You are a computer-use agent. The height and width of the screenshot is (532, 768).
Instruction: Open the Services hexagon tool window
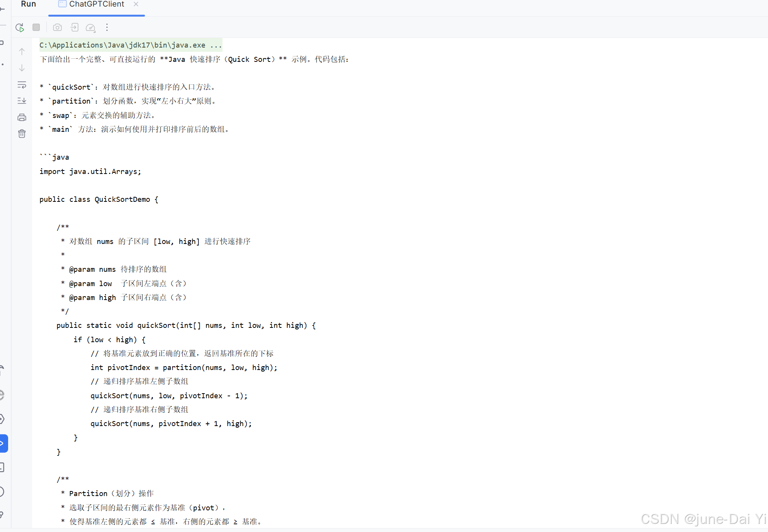click(x=2, y=419)
